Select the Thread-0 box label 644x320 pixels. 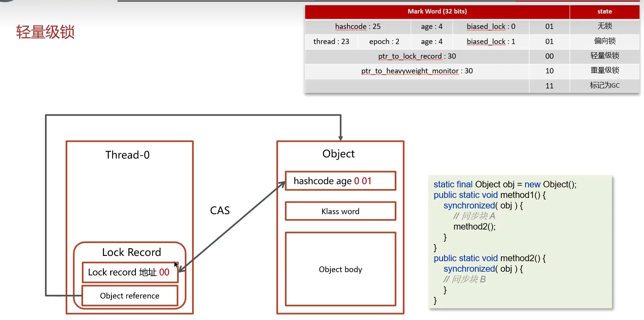(x=127, y=155)
